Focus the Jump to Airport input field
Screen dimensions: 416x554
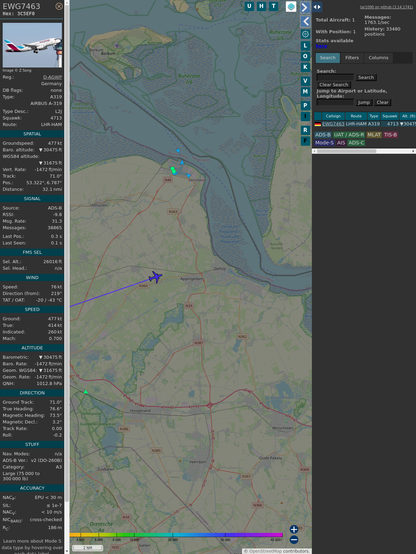(335, 102)
